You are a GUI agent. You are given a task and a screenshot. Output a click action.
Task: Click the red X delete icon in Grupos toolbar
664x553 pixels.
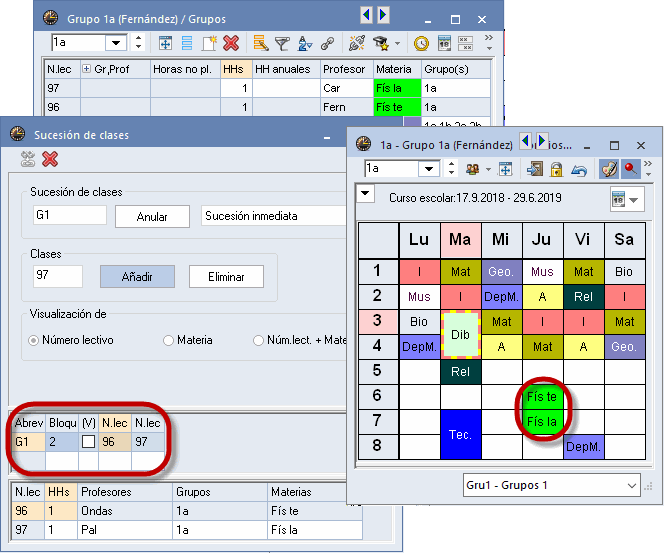(231, 43)
